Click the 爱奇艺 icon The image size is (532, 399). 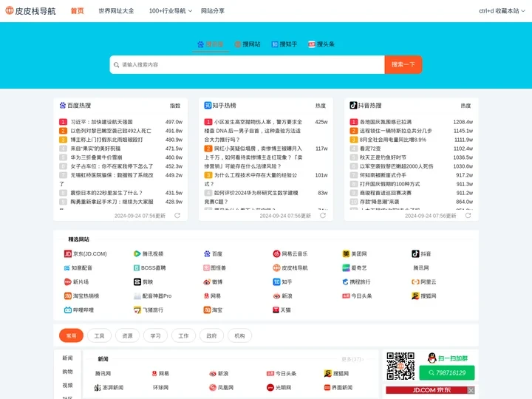pos(346,268)
